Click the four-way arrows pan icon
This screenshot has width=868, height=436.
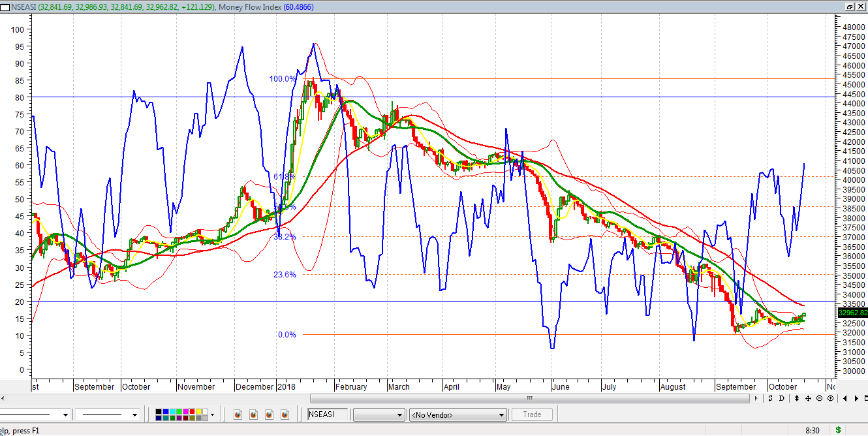tap(808, 398)
